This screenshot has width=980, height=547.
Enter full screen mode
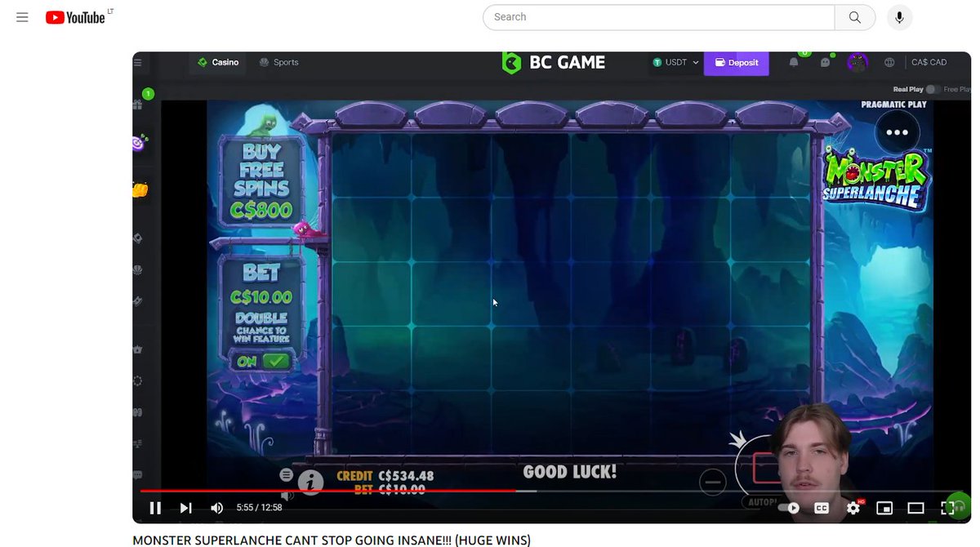coord(947,508)
